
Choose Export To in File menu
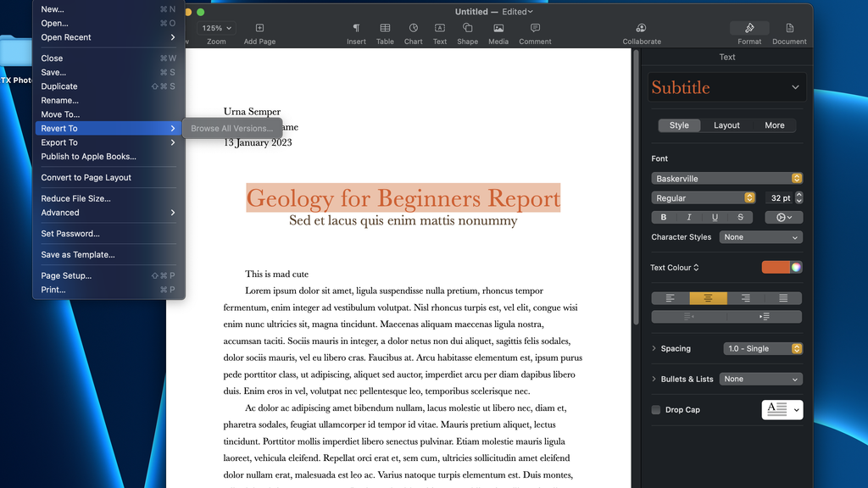(59, 142)
